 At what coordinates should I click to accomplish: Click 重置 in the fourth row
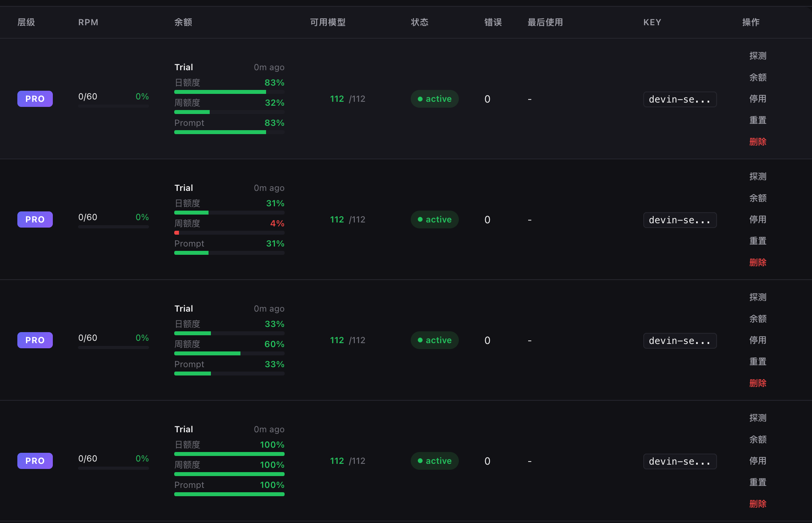758,482
